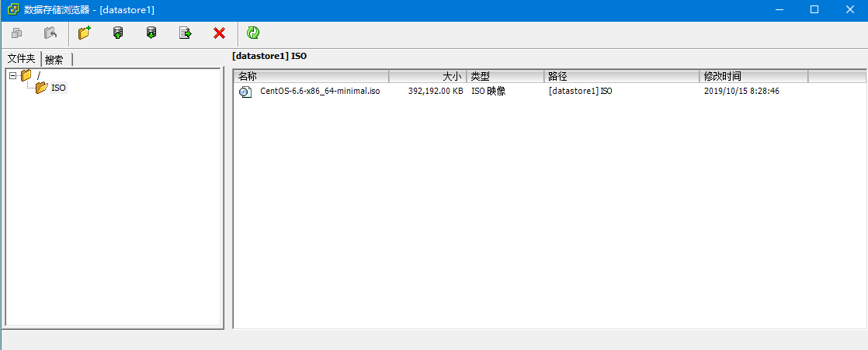Create a new folder with toolbar icon
The height and width of the screenshot is (350, 868).
[x=84, y=33]
